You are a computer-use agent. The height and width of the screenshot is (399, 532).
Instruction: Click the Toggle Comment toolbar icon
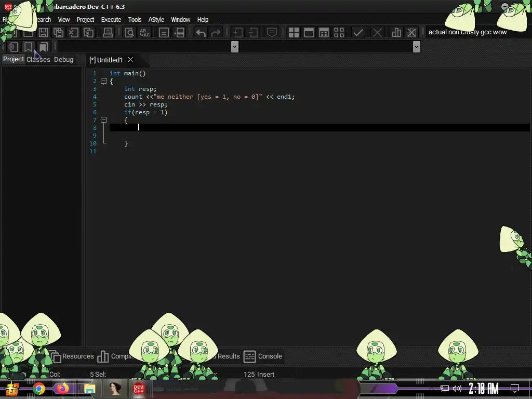point(272,33)
